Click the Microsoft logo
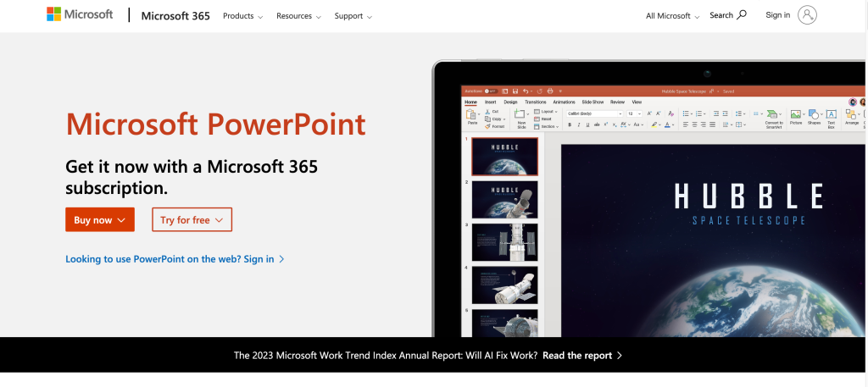 pos(80,15)
